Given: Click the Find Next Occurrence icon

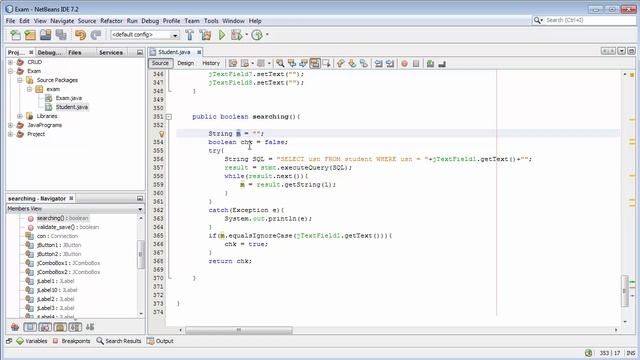Looking at the screenshot, I should (x=303, y=63).
